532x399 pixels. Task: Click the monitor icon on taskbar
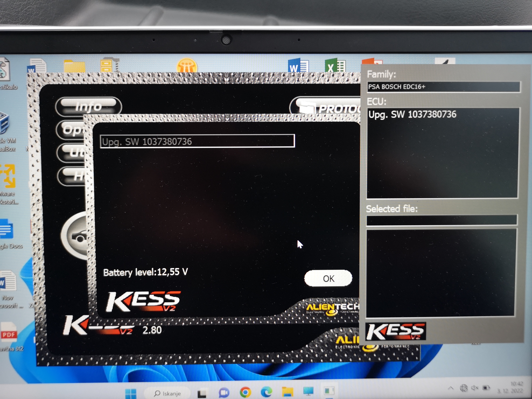pyautogui.click(x=308, y=391)
